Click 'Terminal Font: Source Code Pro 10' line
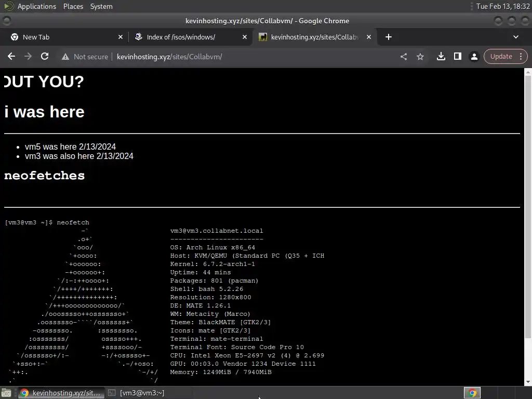 [237, 347]
